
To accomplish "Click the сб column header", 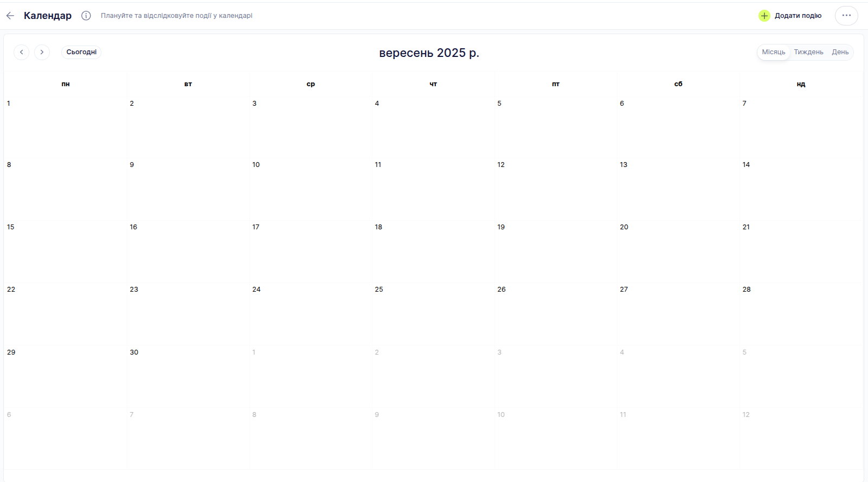I will point(678,84).
